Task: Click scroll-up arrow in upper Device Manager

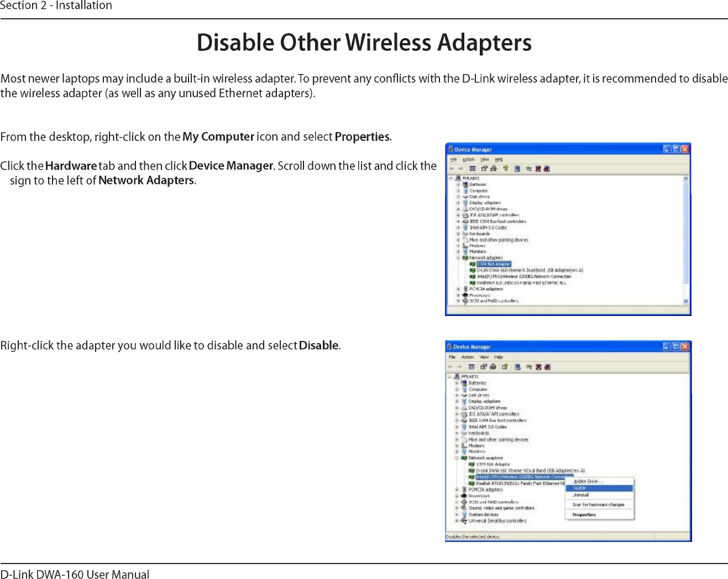Action: click(x=686, y=178)
